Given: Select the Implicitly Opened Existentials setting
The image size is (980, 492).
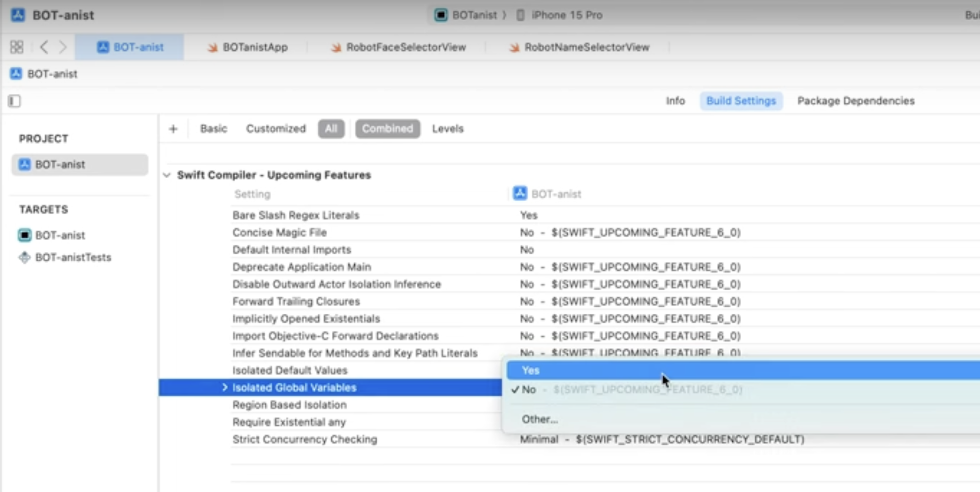Looking at the screenshot, I should [306, 318].
